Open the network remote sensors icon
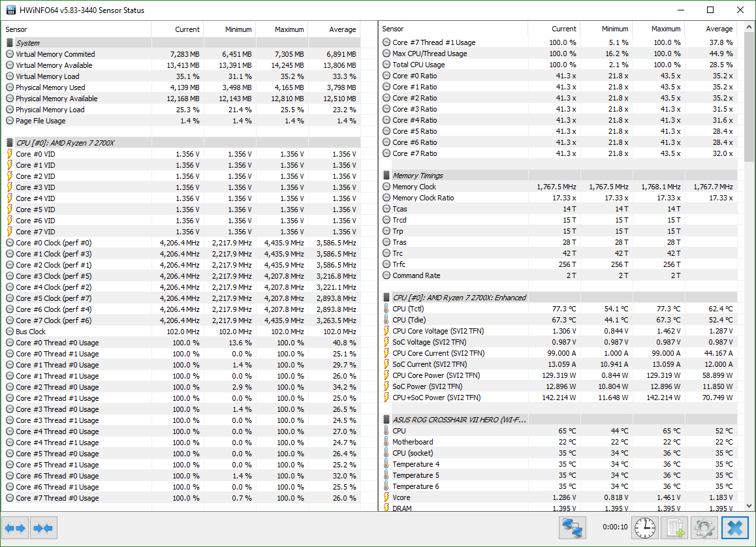The width and height of the screenshot is (756, 547). tap(573, 527)
